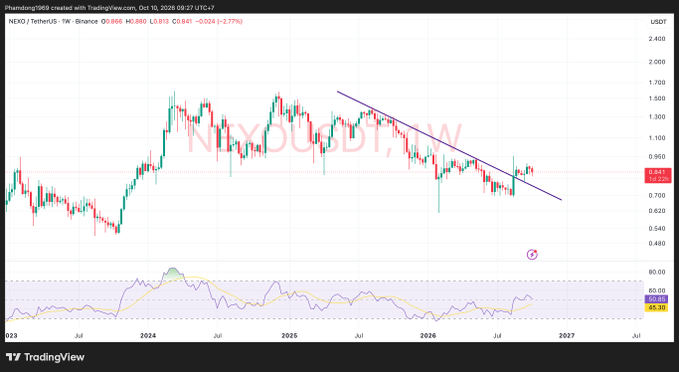Screen dimensions: 679x372
Task: Click the TradingView logo at bottom left
Action: point(45,357)
